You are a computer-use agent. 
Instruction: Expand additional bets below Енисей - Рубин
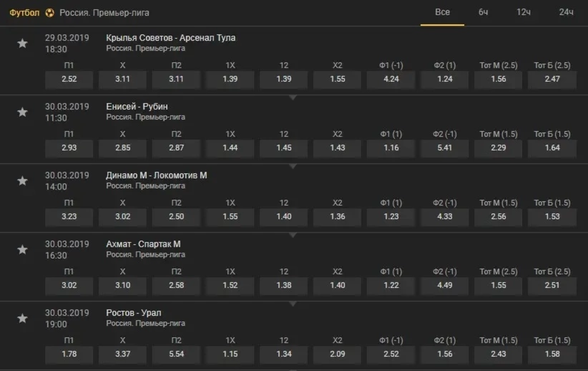click(293, 166)
